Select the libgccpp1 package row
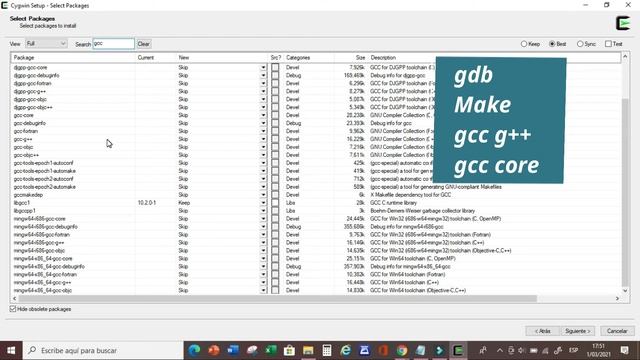Image resolution: width=640 pixels, height=360 pixels. click(316, 211)
